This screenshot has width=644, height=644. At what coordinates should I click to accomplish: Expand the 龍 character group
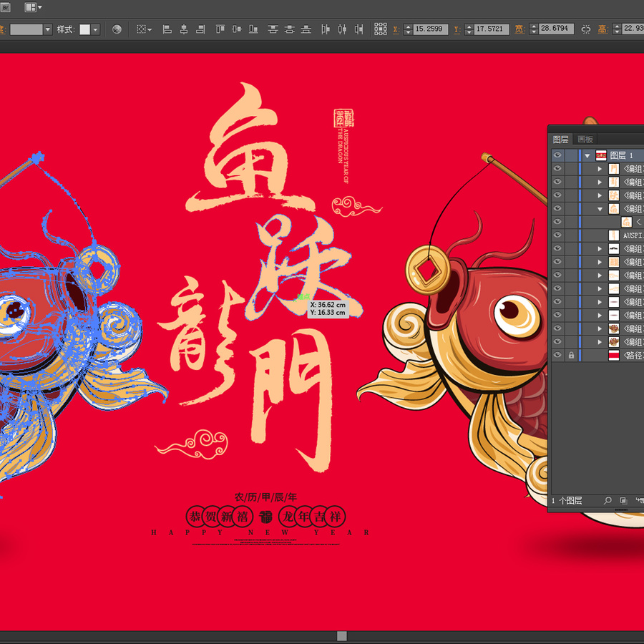tap(600, 182)
